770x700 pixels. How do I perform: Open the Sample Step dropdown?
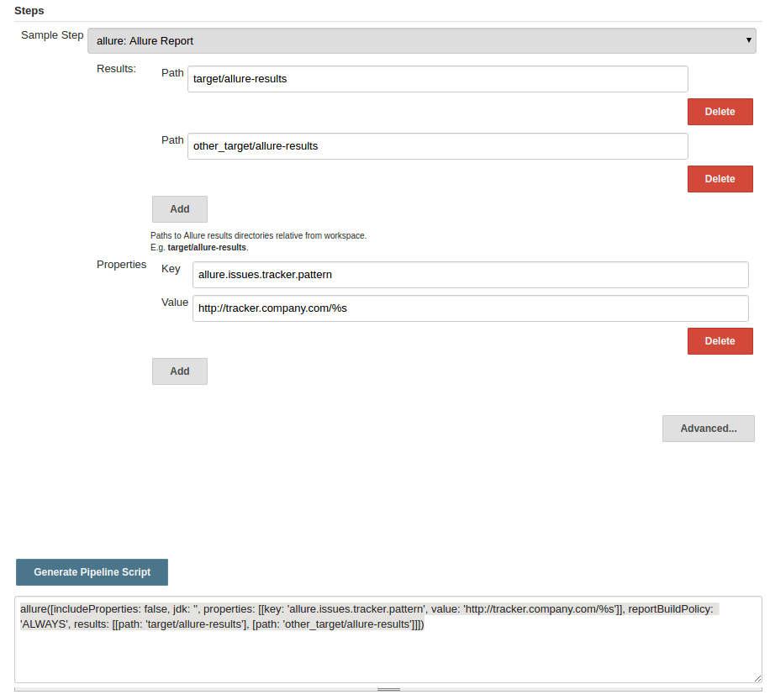coord(421,40)
